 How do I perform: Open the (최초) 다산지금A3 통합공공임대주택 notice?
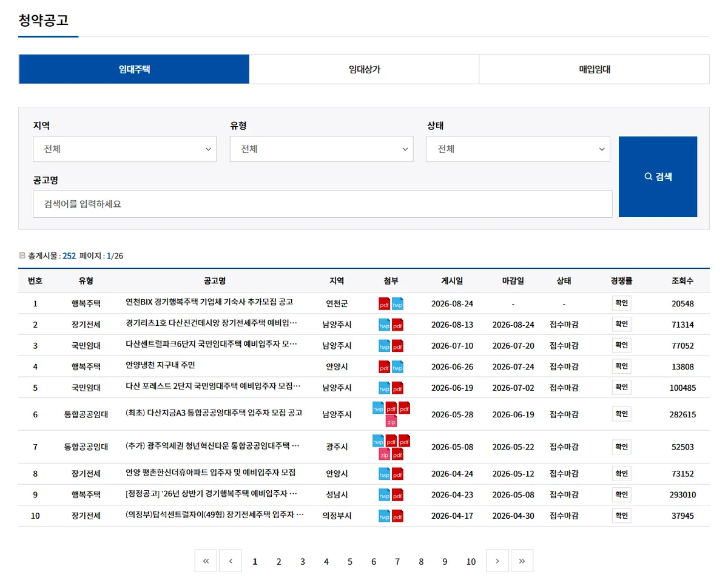(214, 413)
